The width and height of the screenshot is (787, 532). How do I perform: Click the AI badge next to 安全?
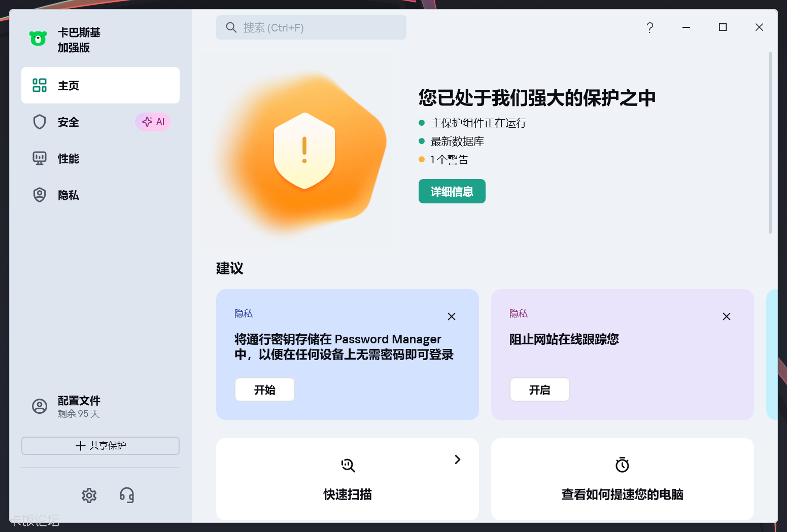(153, 122)
